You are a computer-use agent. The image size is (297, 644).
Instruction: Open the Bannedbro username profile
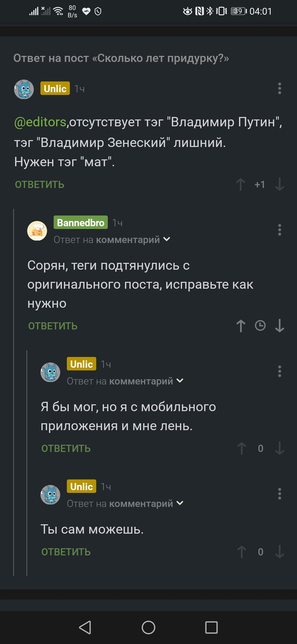81,223
